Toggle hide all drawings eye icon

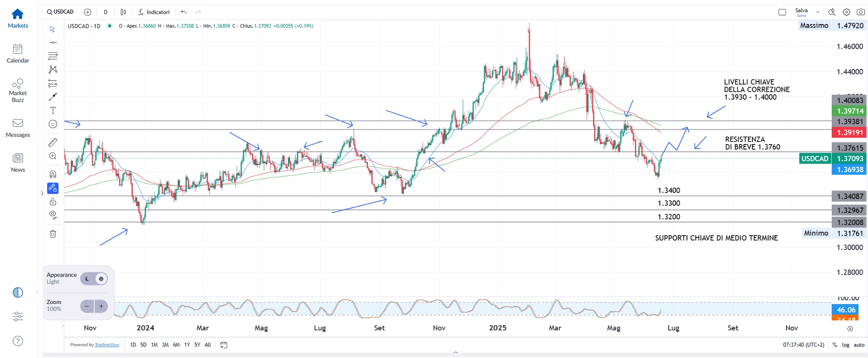click(53, 215)
